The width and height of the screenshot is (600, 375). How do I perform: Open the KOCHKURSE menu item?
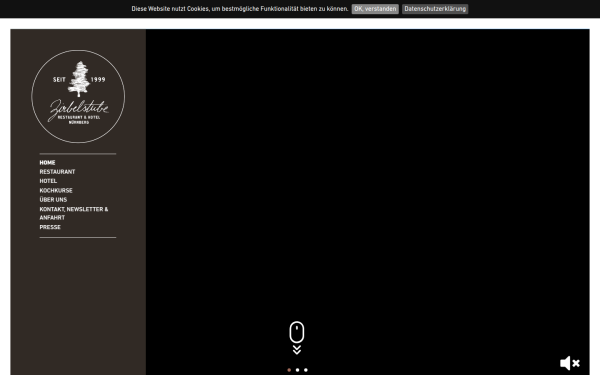(56, 190)
